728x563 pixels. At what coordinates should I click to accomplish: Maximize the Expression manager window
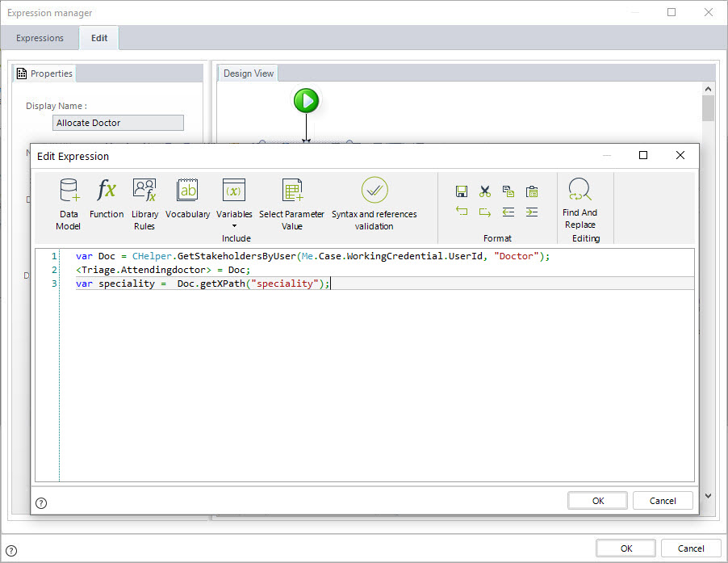click(x=672, y=12)
